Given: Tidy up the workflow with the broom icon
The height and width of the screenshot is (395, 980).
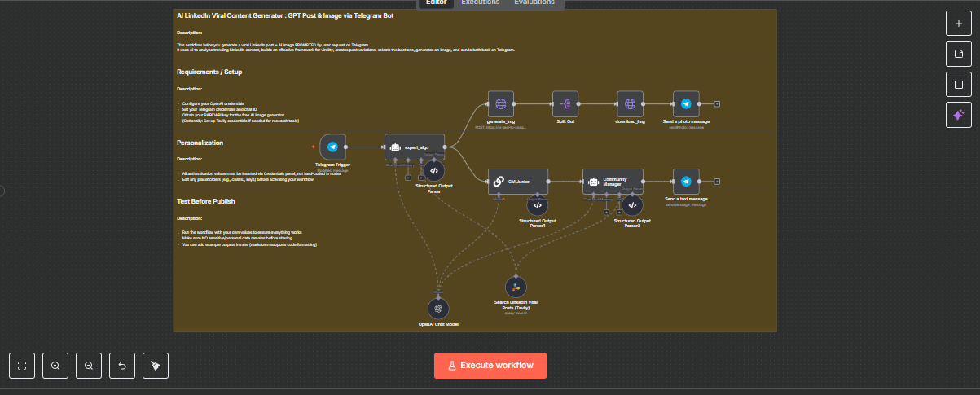Looking at the screenshot, I should click(x=155, y=366).
